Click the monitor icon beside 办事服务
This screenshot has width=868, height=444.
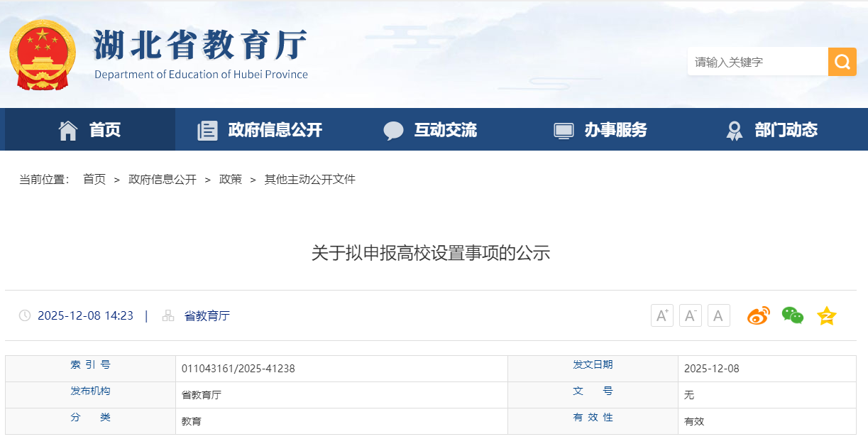563,129
